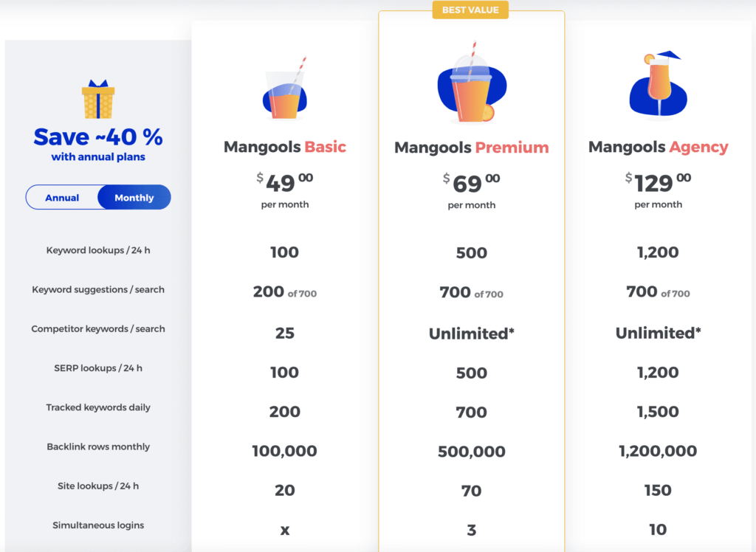The image size is (756, 552).
Task: Click the Mangools Basic juice glass icon
Action: pyautogui.click(x=285, y=89)
